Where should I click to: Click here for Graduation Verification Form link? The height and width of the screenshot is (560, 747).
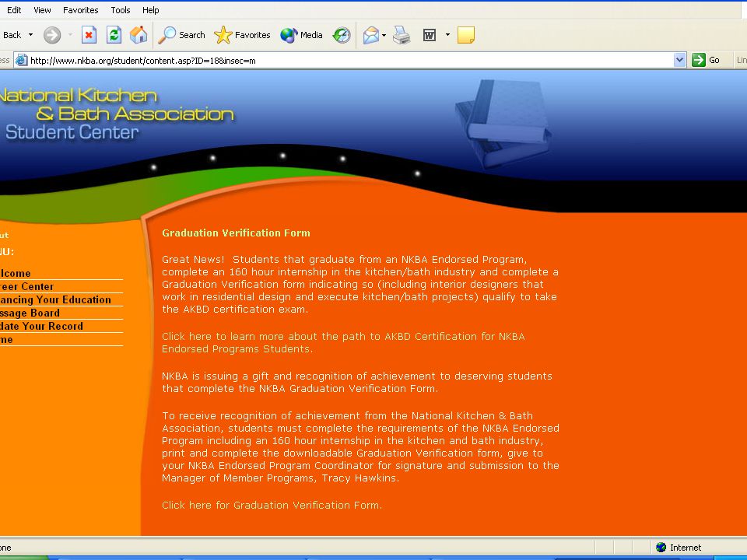272,506
